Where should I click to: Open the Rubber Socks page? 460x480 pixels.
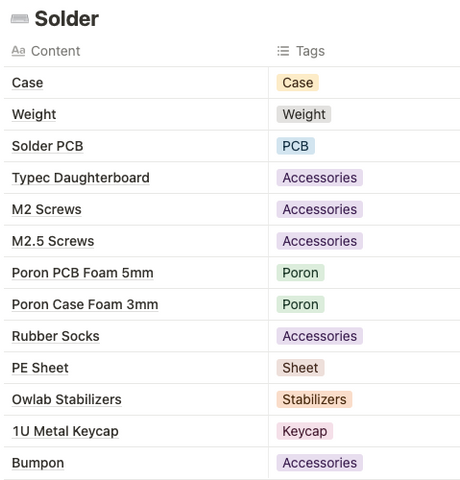[x=56, y=336]
